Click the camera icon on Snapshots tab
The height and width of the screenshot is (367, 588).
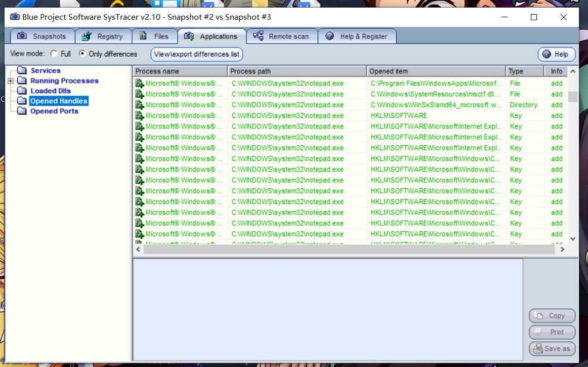[22, 35]
